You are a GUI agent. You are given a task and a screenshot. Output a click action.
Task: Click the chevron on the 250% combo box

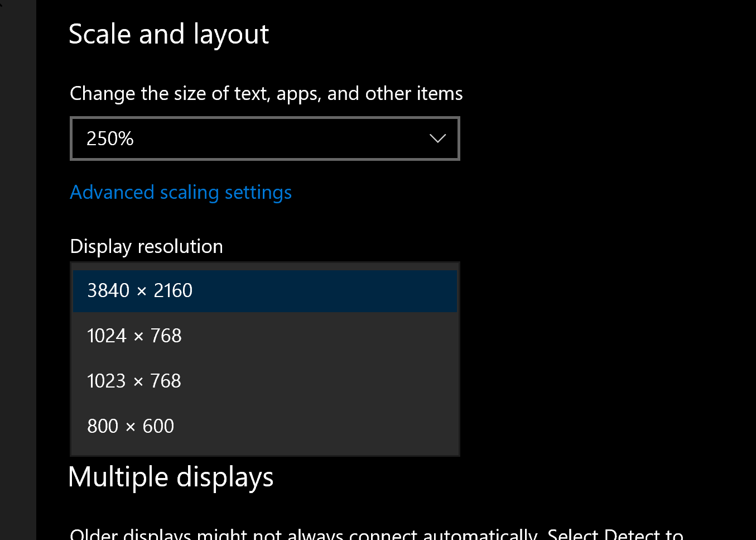437,138
